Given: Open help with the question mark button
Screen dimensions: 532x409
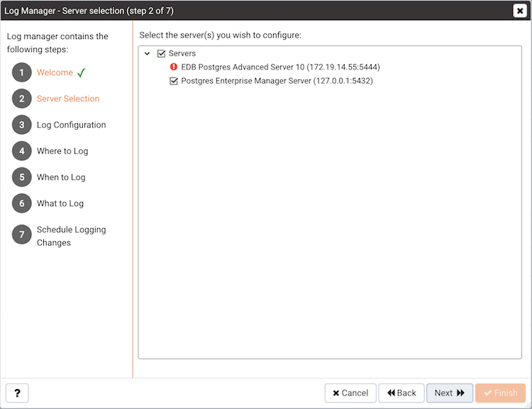Looking at the screenshot, I should pos(17,393).
